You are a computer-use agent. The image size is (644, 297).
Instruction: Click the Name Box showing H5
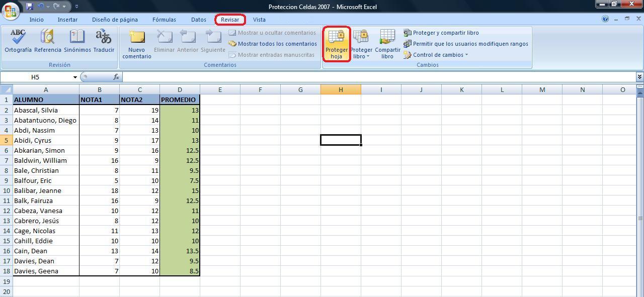[35, 77]
